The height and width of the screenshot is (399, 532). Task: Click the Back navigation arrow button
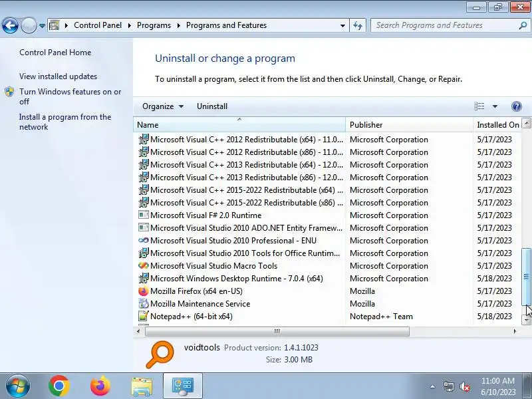click(x=10, y=25)
